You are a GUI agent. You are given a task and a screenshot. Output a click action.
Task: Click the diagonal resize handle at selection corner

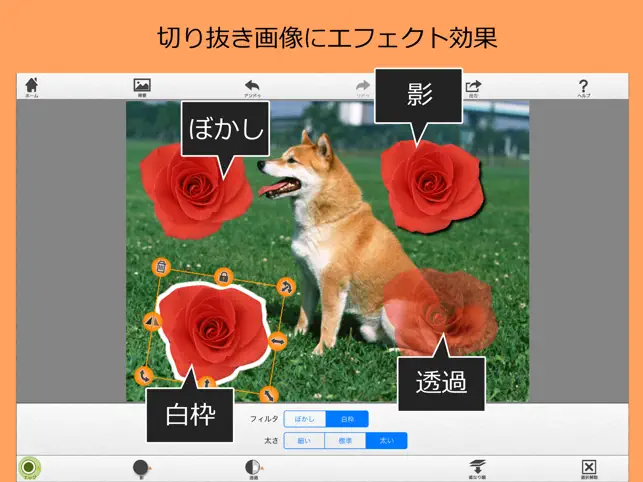tap(269, 395)
